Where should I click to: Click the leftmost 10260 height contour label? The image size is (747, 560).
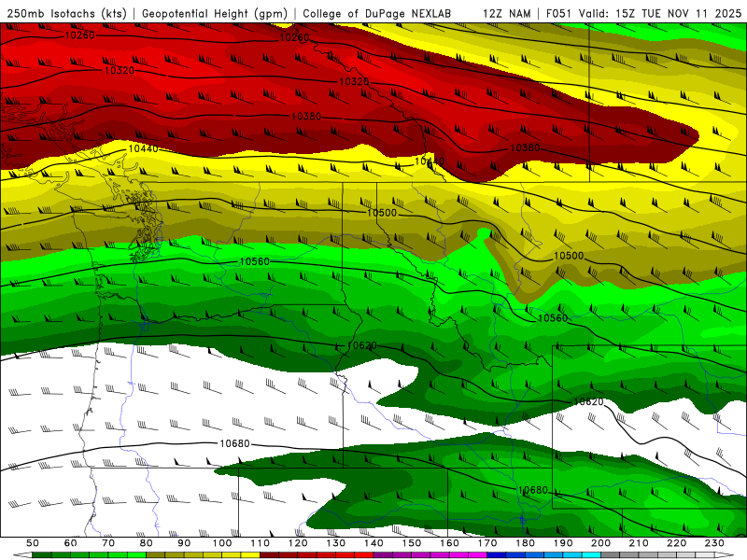(x=79, y=35)
